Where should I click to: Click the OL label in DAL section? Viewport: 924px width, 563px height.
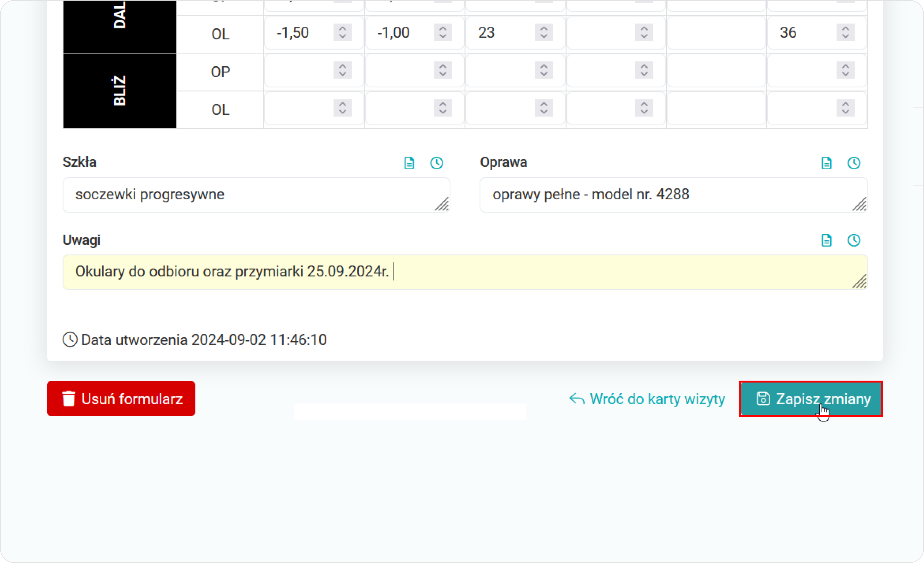(x=221, y=34)
